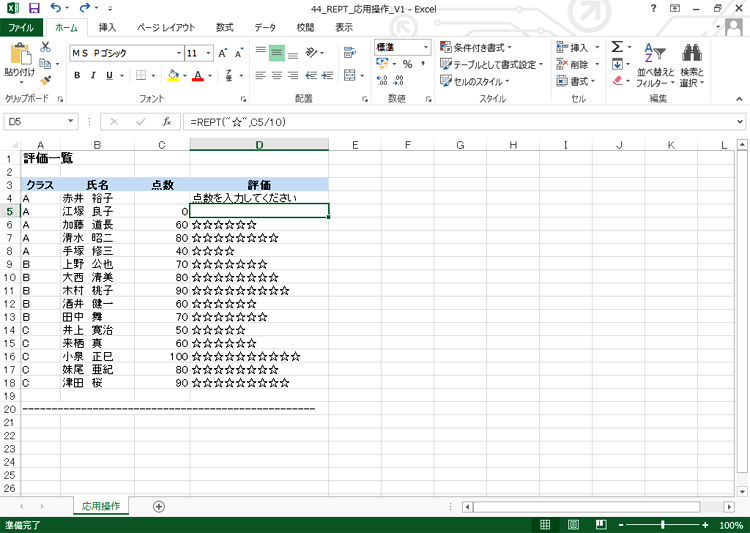Image resolution: width=750 pixels, height=533 pixels.
Task: Click the zoom slider handle
Action: coord(662,525)
